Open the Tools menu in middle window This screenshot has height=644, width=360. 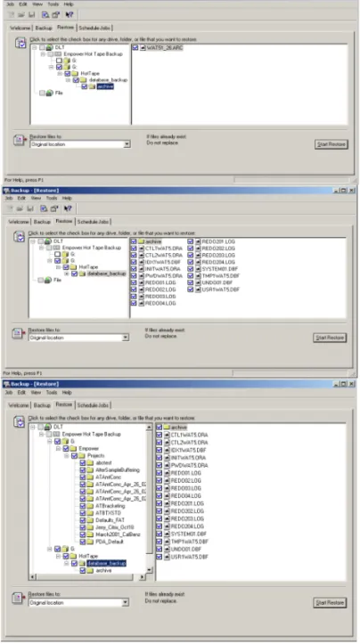coord(52,198)
